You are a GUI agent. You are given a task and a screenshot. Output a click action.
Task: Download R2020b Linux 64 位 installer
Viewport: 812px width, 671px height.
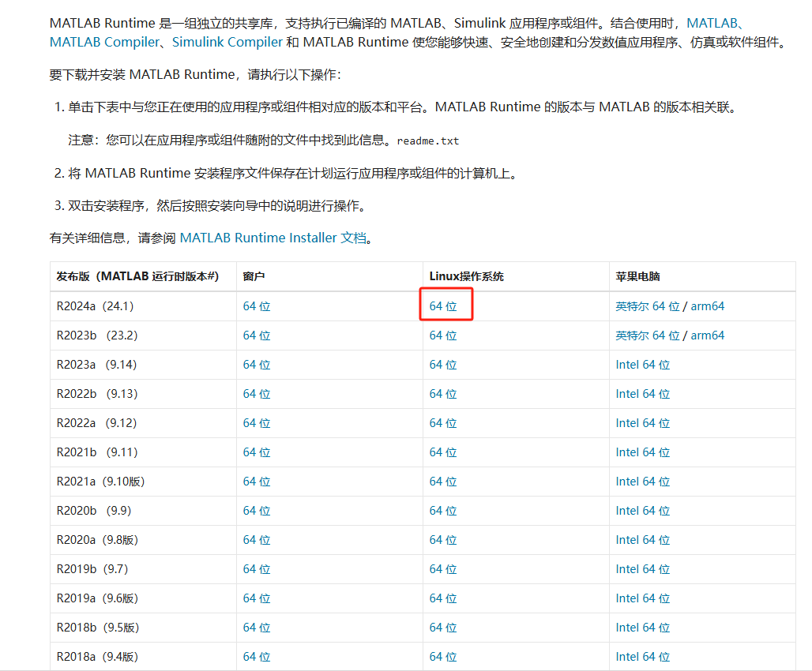[x=443, y=511]
